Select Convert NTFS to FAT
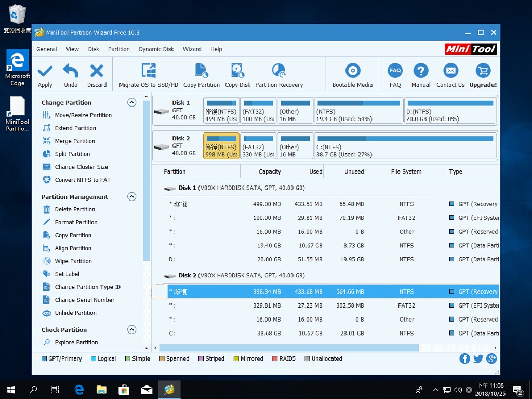Viewport: 532px width, 399px height. (x=83, y=180)
